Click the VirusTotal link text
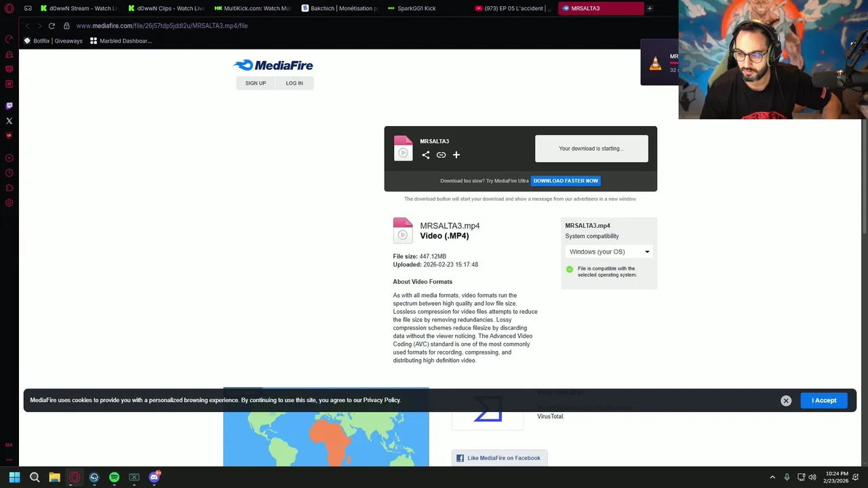This screenshot has width=868, height=488. (550, 416)
